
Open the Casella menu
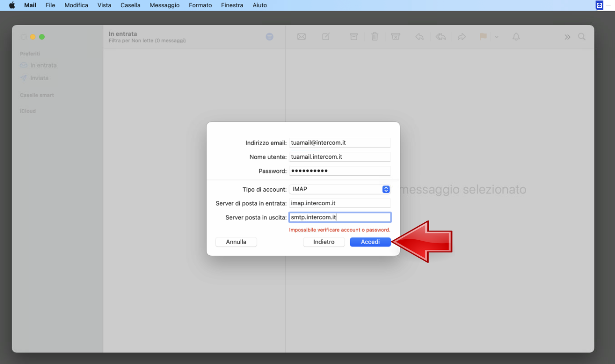[130, 5]
